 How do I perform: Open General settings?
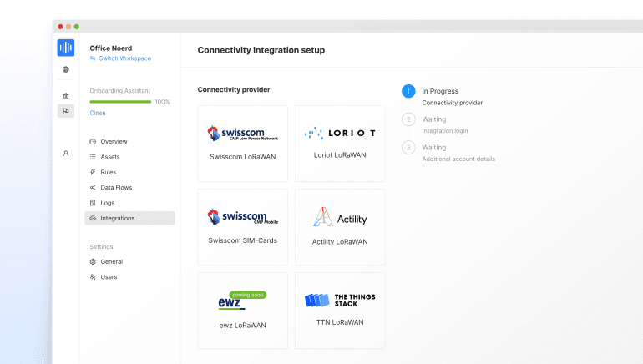click(129, 261)
